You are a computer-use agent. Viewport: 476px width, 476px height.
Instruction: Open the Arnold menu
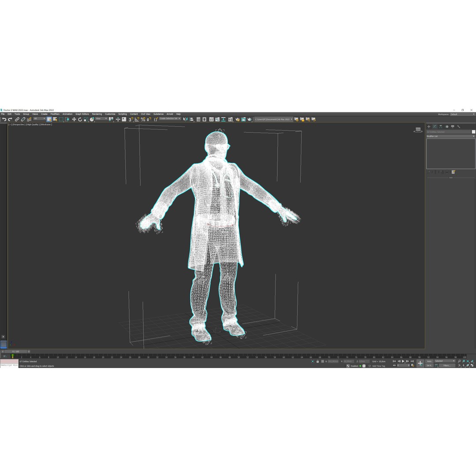[170, 114]
